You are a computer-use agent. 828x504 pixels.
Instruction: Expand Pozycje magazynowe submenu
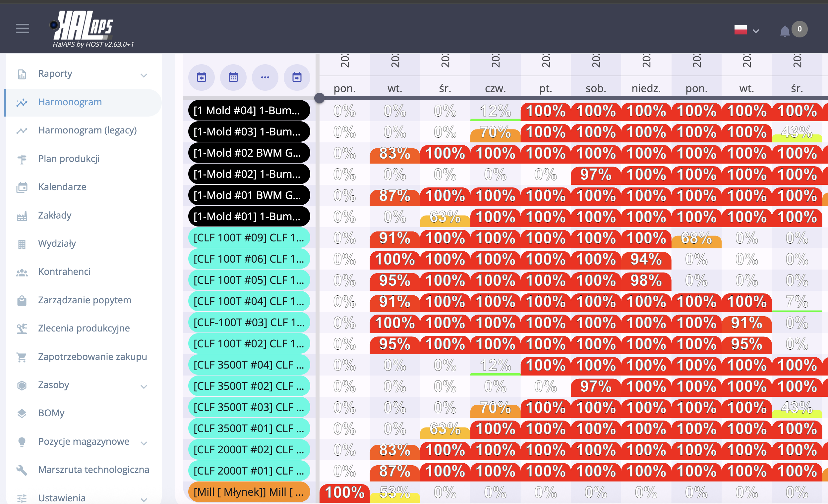(x=144, y=443)
